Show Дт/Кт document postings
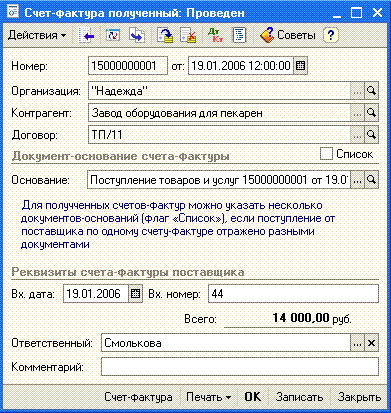391x413 pixels. [215, 35]
